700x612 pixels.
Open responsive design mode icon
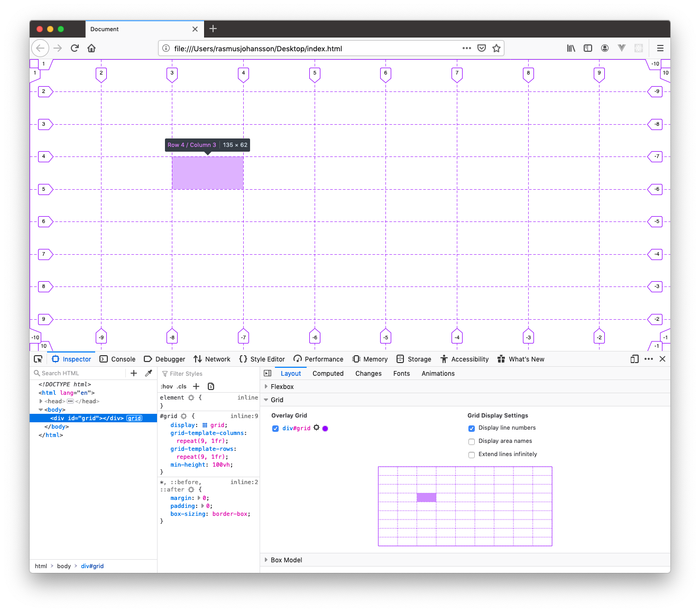pos(634,359)
